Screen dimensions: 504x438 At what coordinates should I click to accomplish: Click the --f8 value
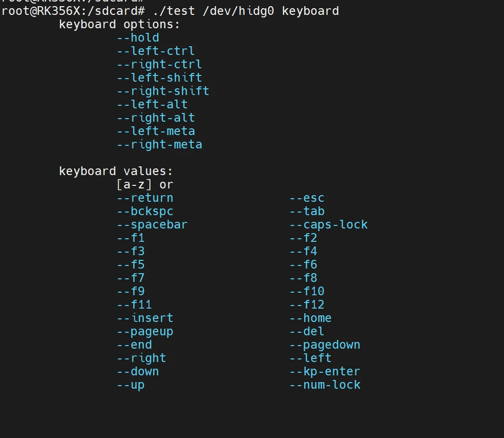click(304, 278)
